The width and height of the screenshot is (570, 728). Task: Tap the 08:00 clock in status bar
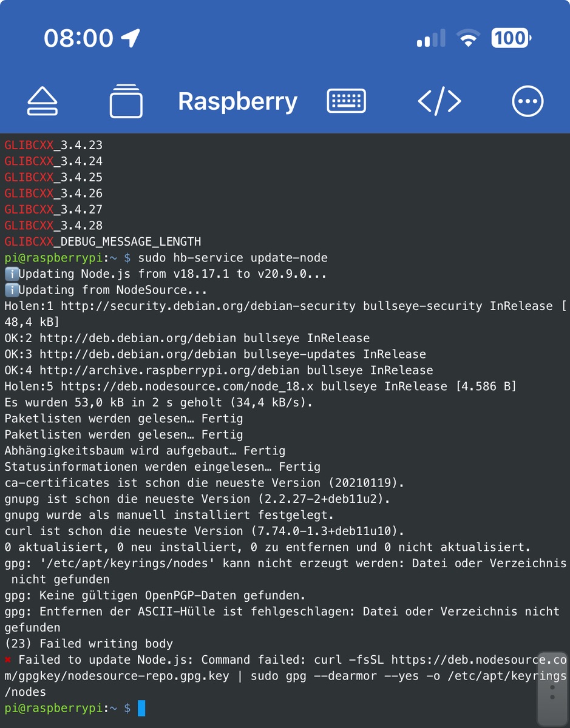click(x=78, y=39)
